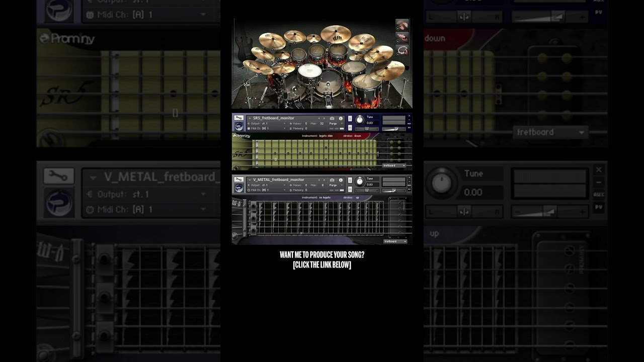Click the pan slider on SR5 instrument
644x362 pixels.
coord(367,129)
